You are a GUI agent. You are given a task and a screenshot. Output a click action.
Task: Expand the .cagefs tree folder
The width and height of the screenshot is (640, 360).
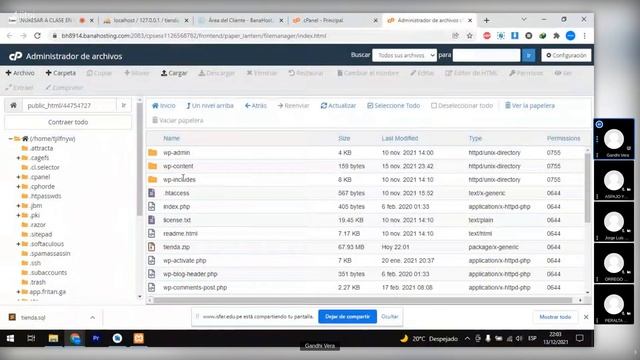coord(18,158)
